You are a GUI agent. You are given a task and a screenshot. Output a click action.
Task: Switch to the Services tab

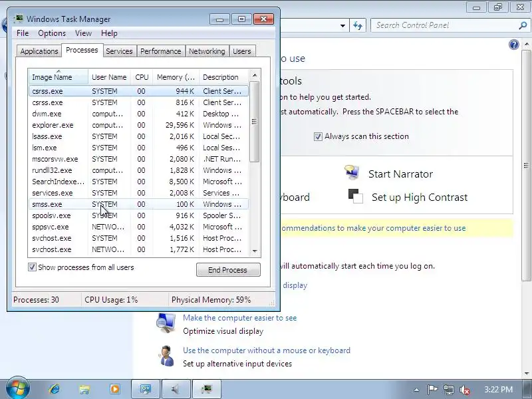click(x=119, y=51)
